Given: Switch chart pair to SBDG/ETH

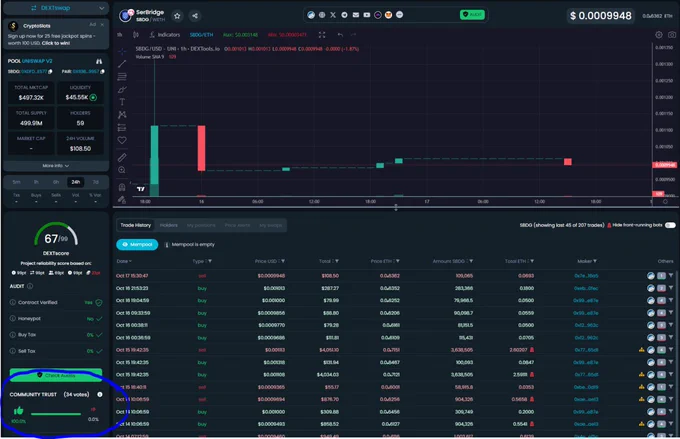Looking at the screenshot, I should click(201, 35).
